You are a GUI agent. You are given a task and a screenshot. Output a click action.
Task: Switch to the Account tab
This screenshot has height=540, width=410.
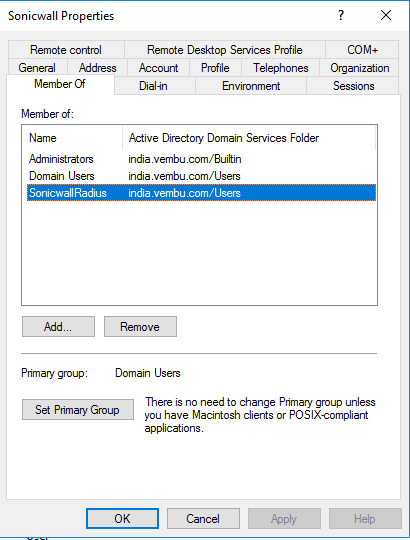click(158, 68)
